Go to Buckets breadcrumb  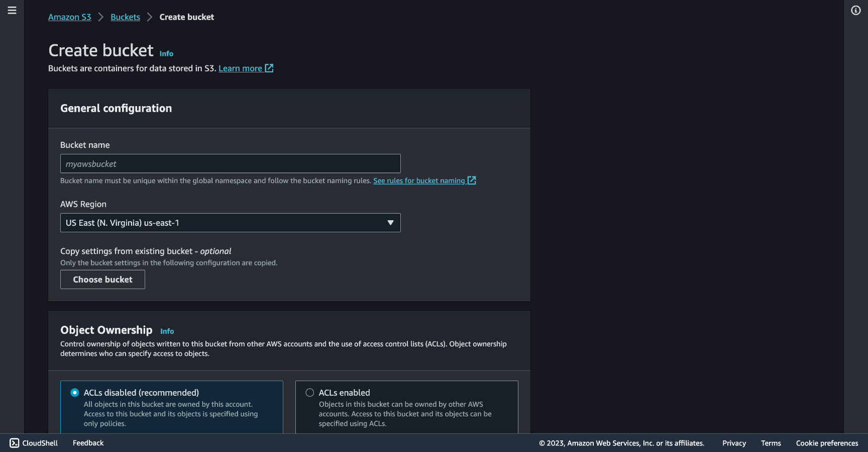(125, 17)
